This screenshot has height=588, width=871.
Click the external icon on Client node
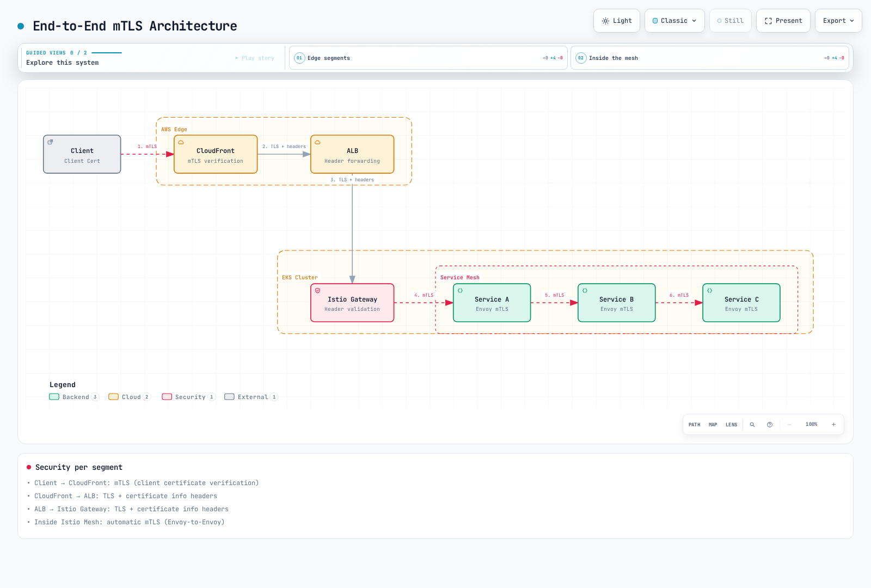50,142
